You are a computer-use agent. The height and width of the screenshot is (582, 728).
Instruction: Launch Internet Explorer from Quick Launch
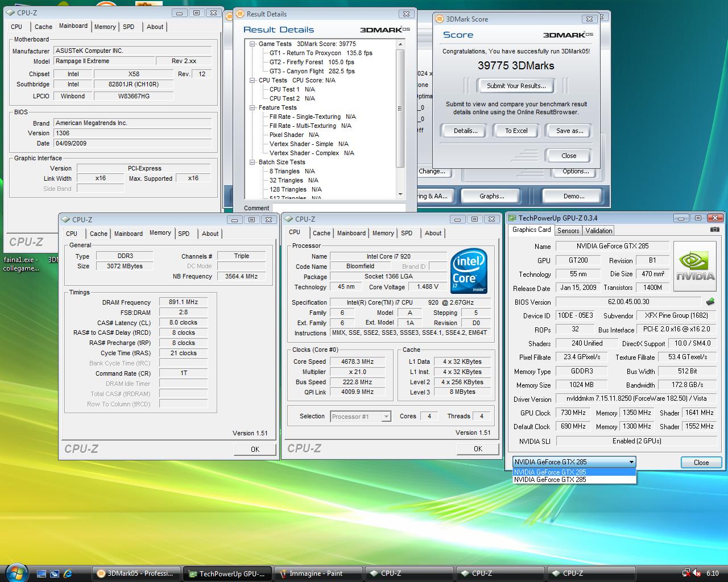(68, 573)
